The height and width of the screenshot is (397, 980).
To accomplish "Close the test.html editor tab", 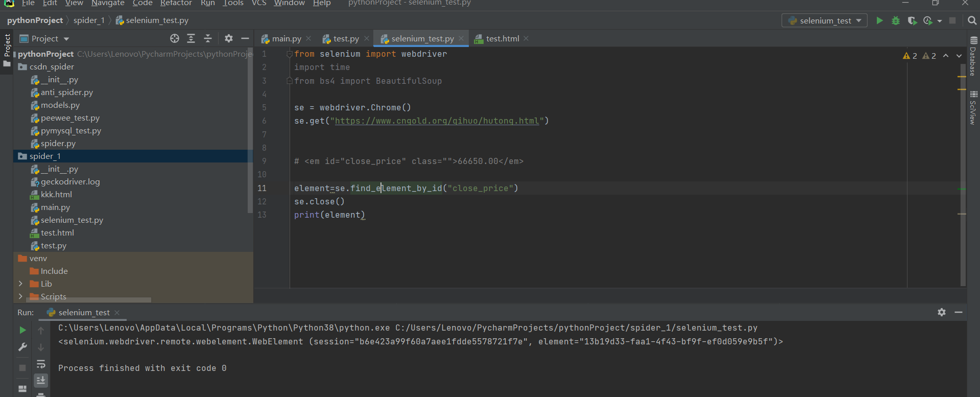I will click(526, 38).
